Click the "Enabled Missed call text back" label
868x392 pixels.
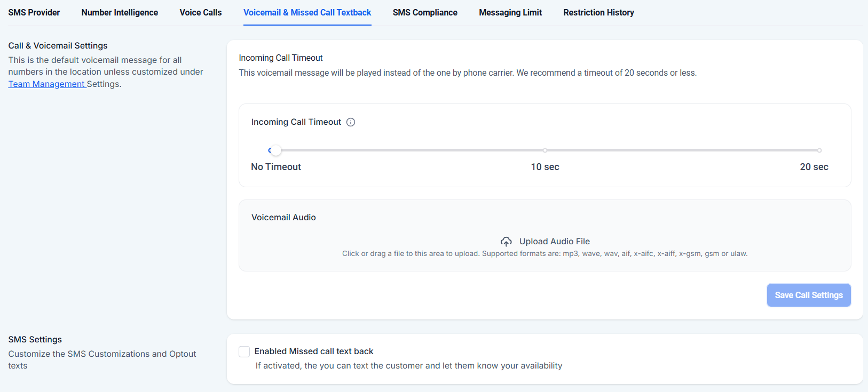pyautogui.click(x=314, y=351)
